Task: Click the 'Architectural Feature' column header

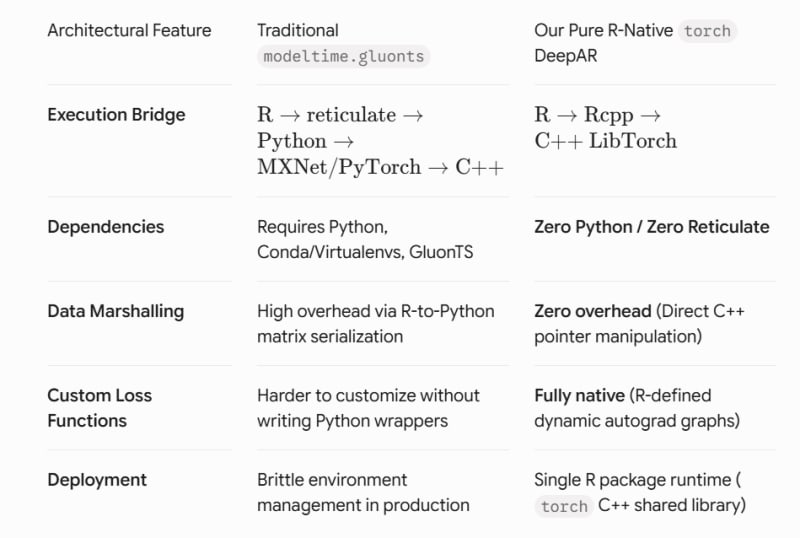Action: [x=129, y=31]
